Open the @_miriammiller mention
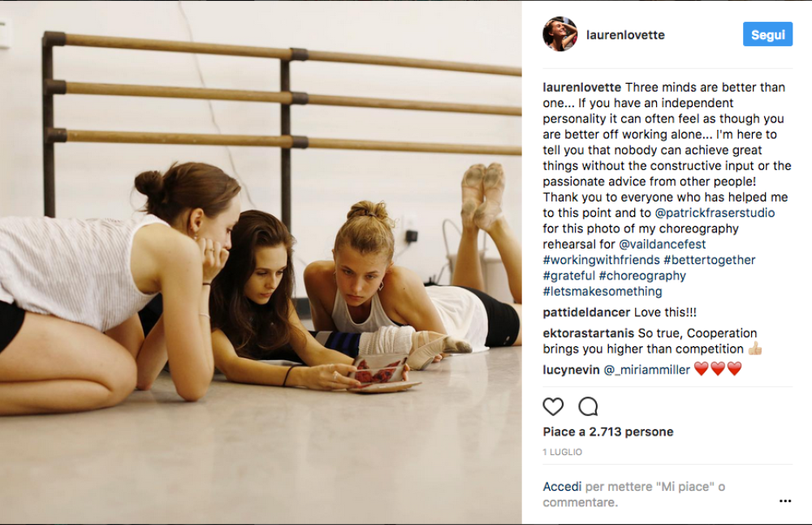This screenshot has height=525, width=812. tap(647, 370)
